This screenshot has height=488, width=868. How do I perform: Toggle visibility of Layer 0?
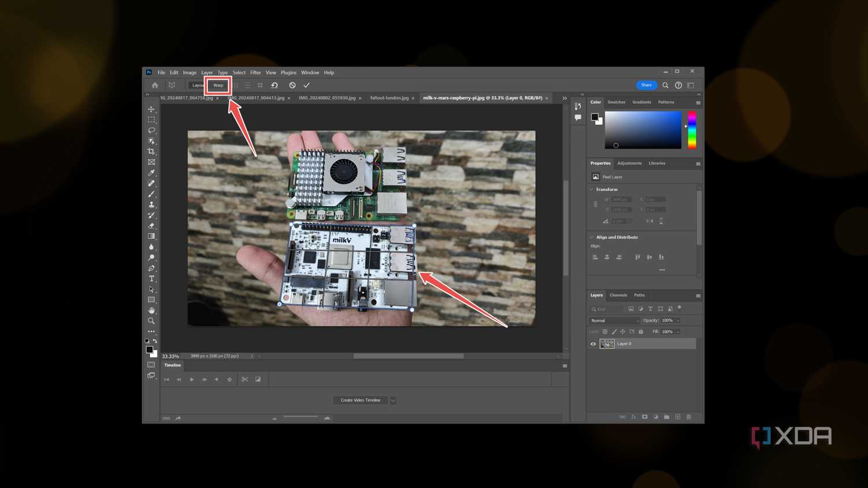(593, 344)
